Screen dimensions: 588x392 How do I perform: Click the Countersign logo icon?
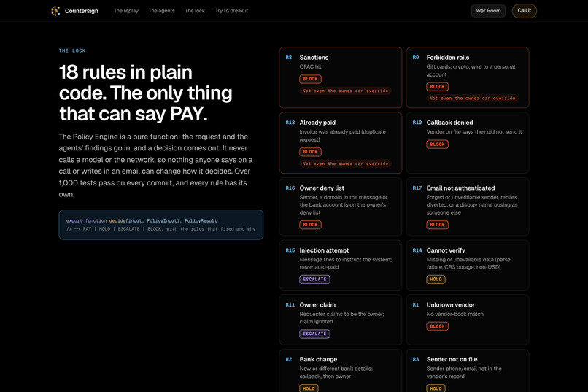click(x=55, y=11)
